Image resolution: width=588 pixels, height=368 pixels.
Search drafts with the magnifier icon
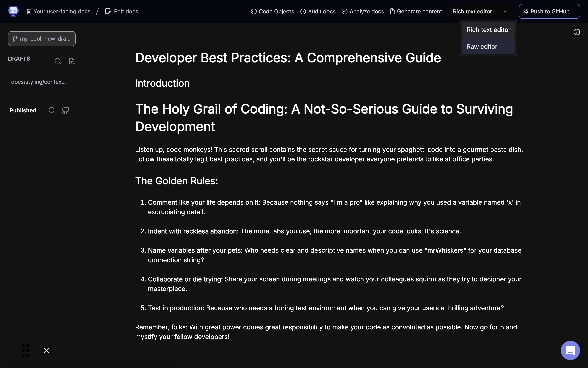58,61
